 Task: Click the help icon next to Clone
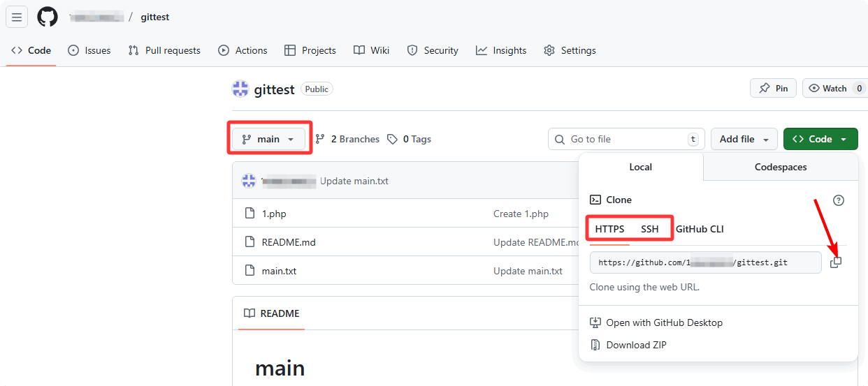(839, 200)
